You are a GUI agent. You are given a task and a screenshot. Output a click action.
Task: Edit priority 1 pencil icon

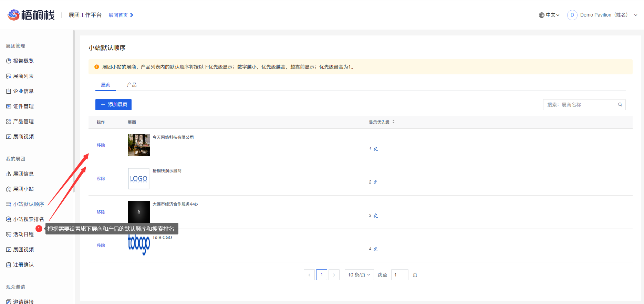click(376, 149)
